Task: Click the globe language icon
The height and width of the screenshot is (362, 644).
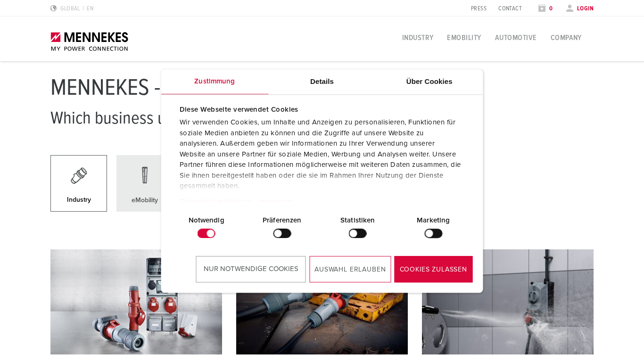Action: [x=54, y=8]
